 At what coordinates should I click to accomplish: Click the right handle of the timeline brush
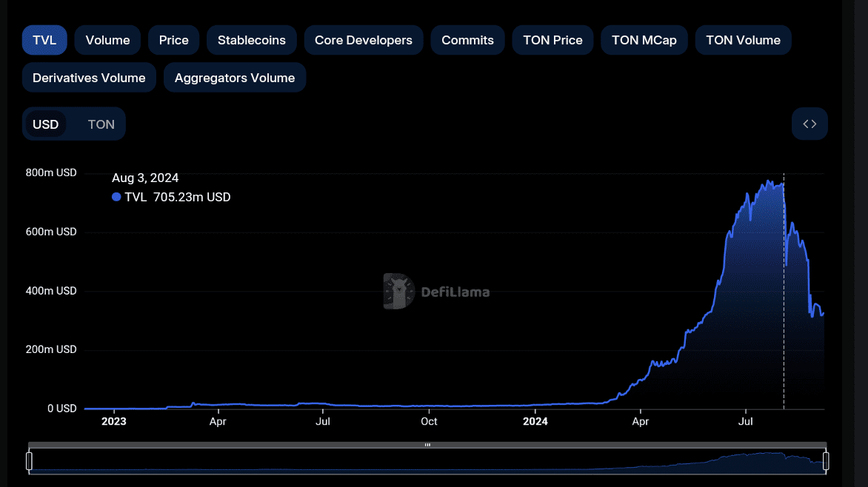point(825,461)
